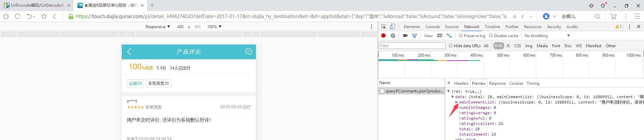
Task: Click the viewport height field 864
Action: pos(198,27)
